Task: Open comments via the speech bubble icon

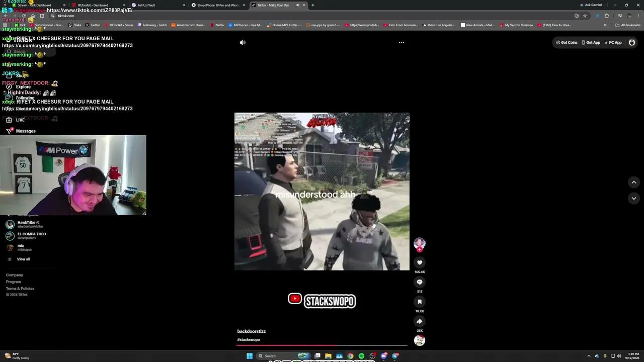Action: [420, 282]
